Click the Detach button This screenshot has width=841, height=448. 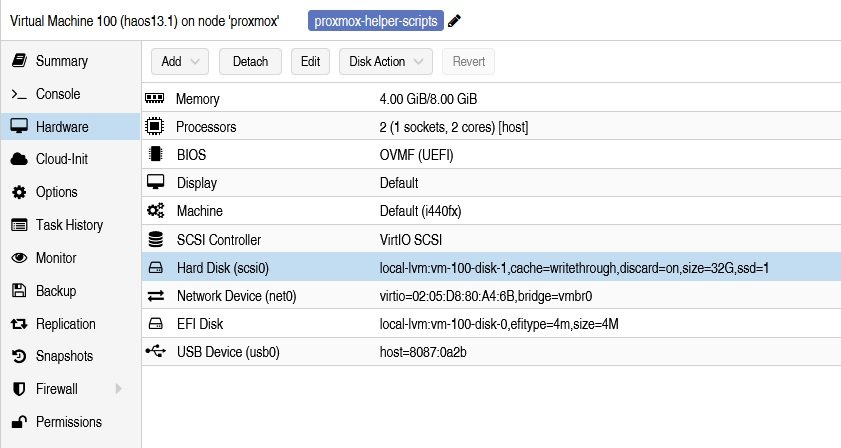(250, 62)
